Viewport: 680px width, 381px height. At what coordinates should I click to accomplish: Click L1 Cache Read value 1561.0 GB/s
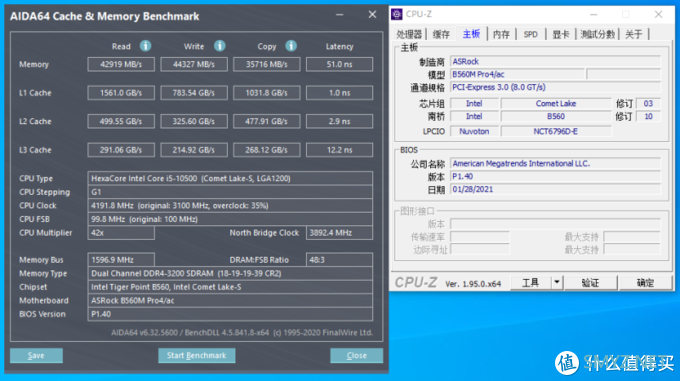(x=121, y=93)
